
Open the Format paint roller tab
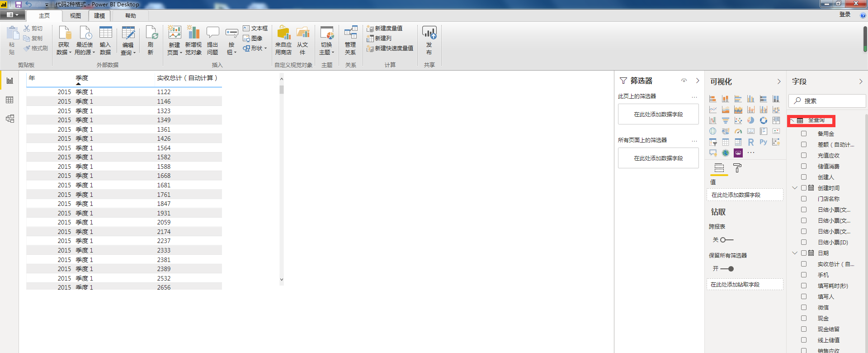[x=737, y=168]
